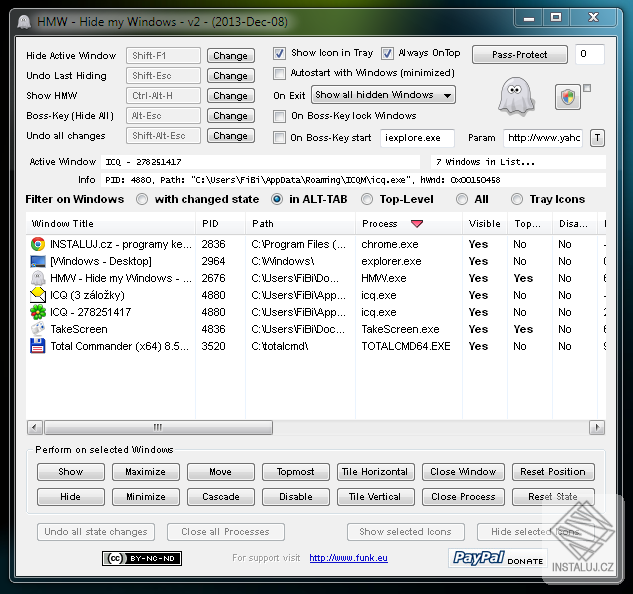Click the Topmost button
Image resolution: width=633 pixels, height=594 pixels.
(296, 472)
